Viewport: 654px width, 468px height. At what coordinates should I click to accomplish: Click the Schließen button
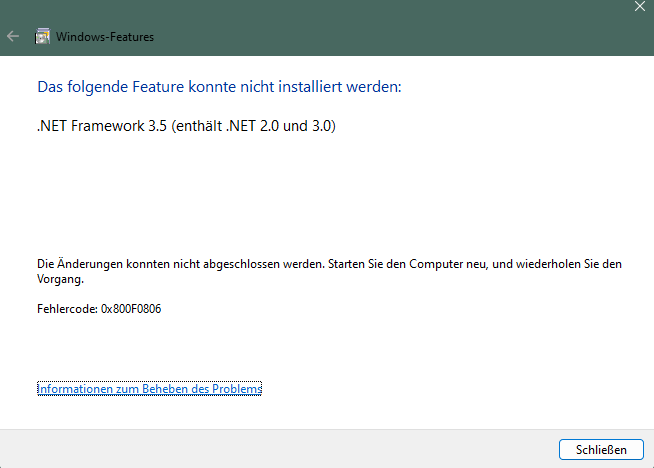click(x=601, y=449)
